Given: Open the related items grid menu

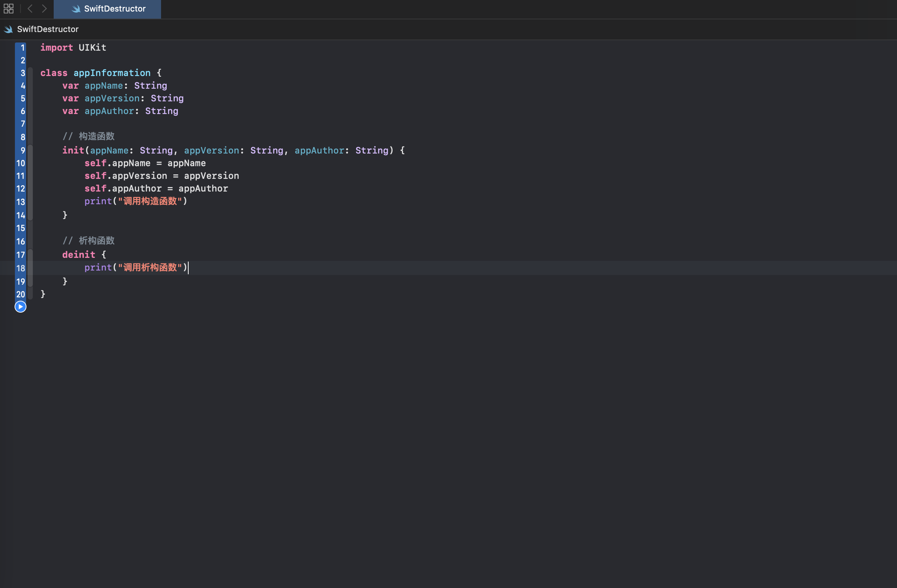Looking at the screenshot, I should [9, 9].
